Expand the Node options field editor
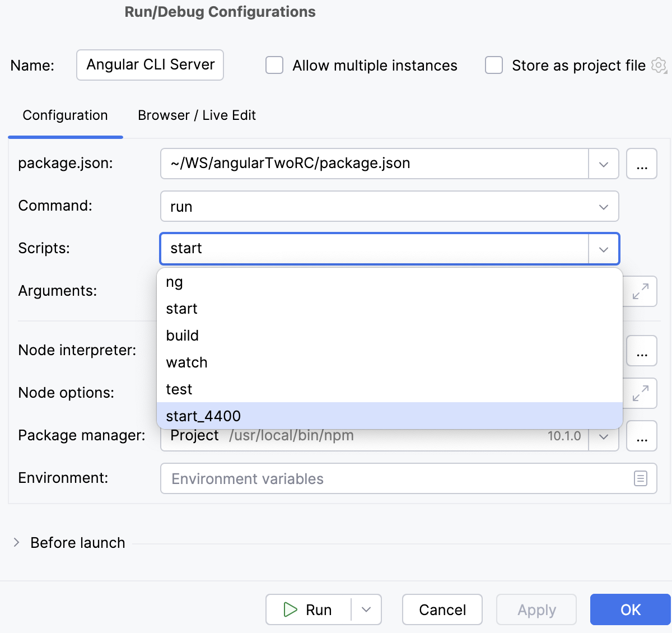672x633 pixels. 642,393
